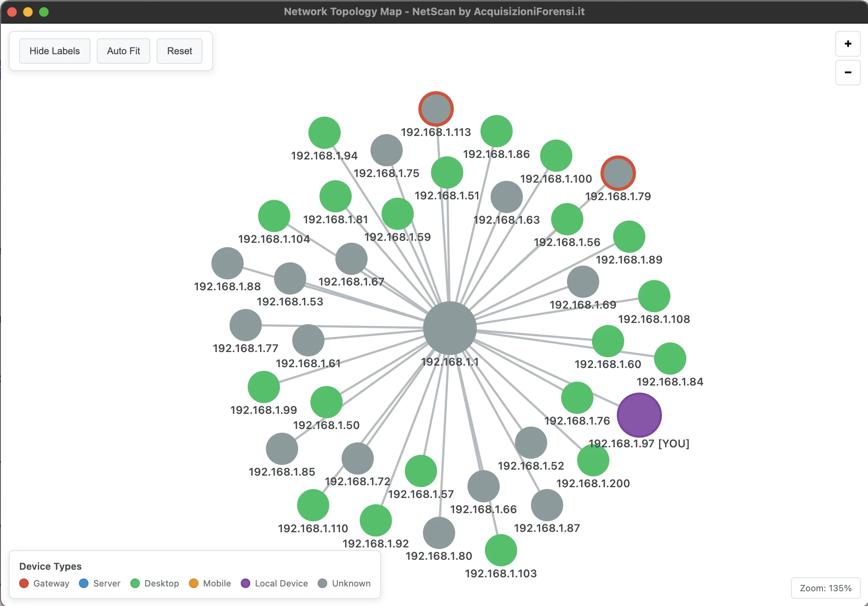Viewport: 868px width, 606px height.
Task: Click the green 192.168.1.86 node
Action: pos(497,131)
